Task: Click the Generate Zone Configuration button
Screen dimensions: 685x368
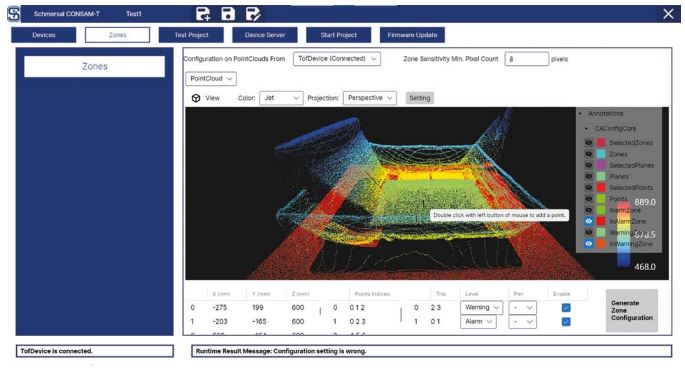Action: tap(632, 310)
